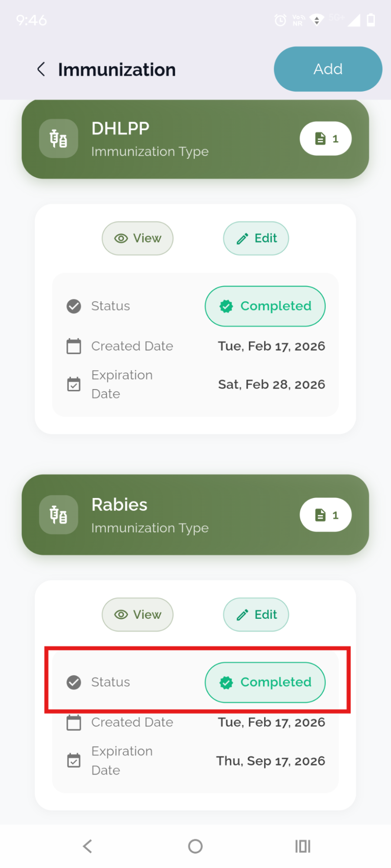Tap the back arrow beside Immunization title

click(41, 69)
